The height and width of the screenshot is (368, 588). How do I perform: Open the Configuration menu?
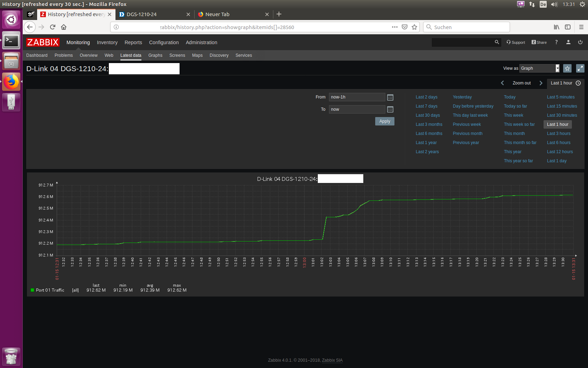point(164,42)
